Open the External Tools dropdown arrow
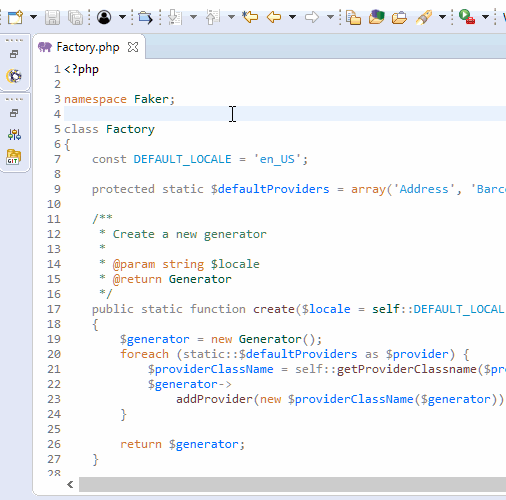Image resolution: width=506 pixels, height=500 pixels. click(x=486, y=17)
